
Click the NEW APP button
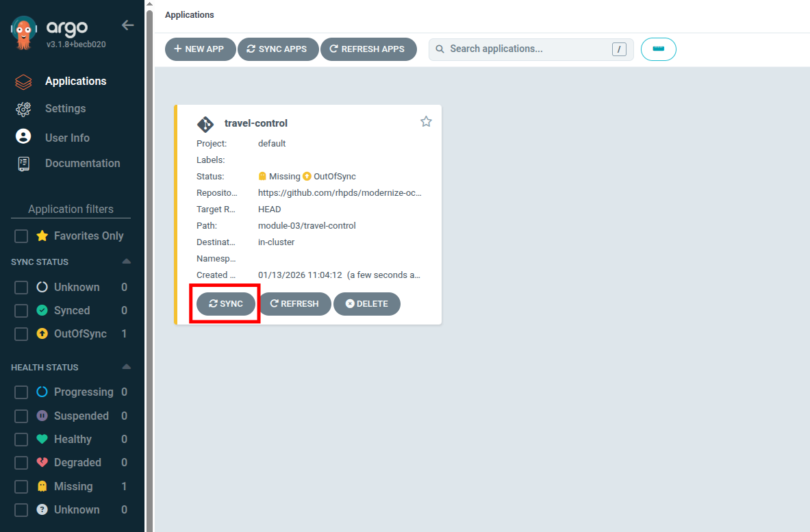click(200, 49)
